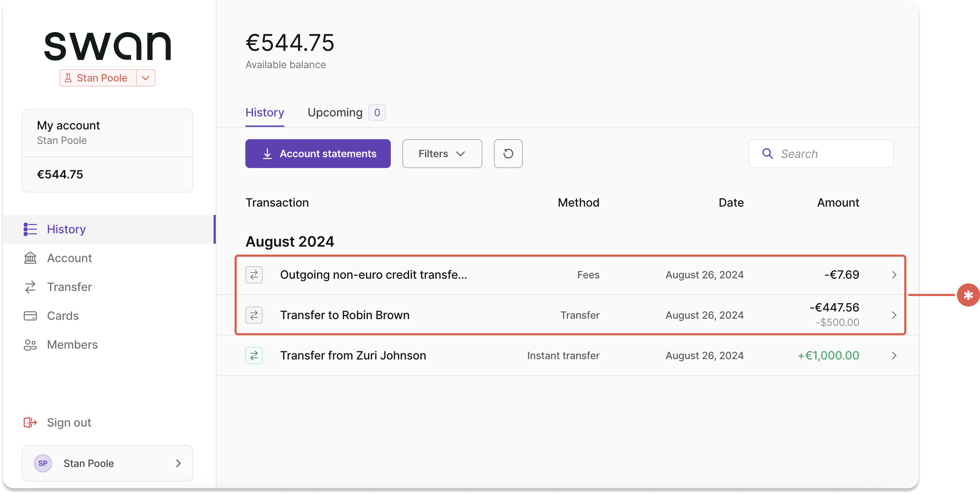This screenshot has height=494, width=980.
Task: Download Account statements
Action: [x=318, y=154]
